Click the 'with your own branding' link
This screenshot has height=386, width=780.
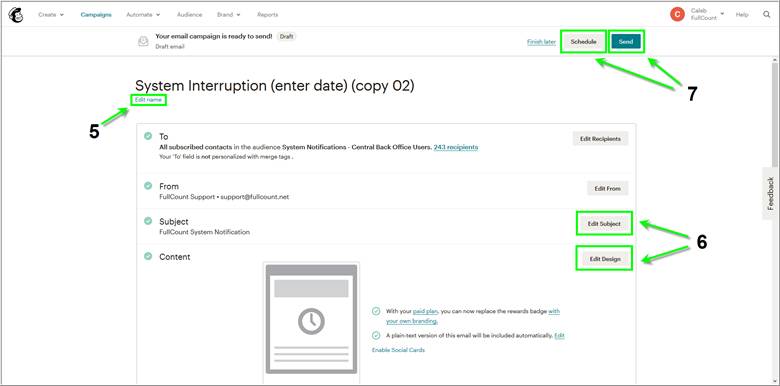pyautogui.click(x=412, y=321)
